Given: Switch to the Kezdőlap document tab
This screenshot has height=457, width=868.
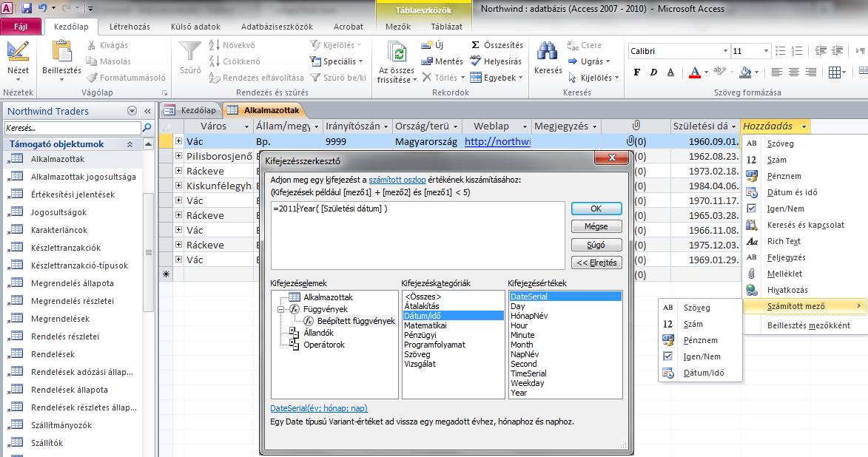Looking at the screenshot, I should point(192,110).
